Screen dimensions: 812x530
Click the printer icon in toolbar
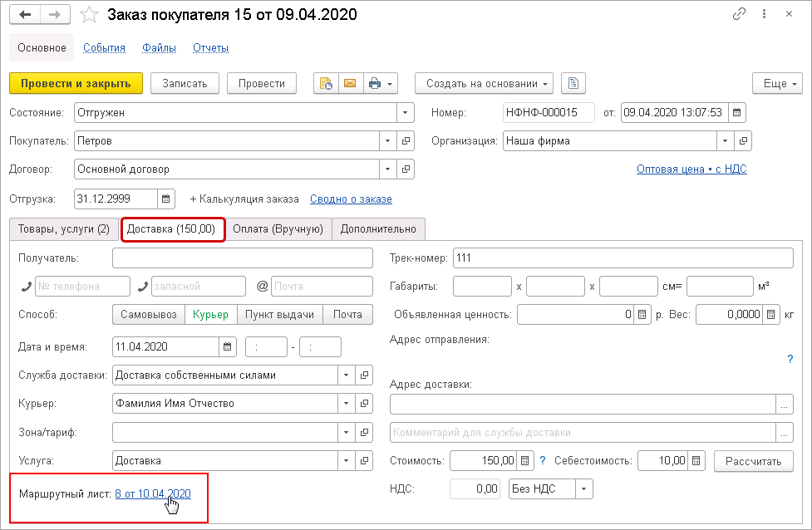(375, 83)
